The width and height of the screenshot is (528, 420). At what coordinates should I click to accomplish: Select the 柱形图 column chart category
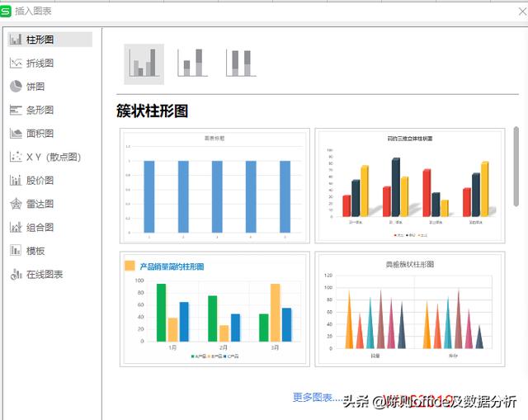[49, 40]
